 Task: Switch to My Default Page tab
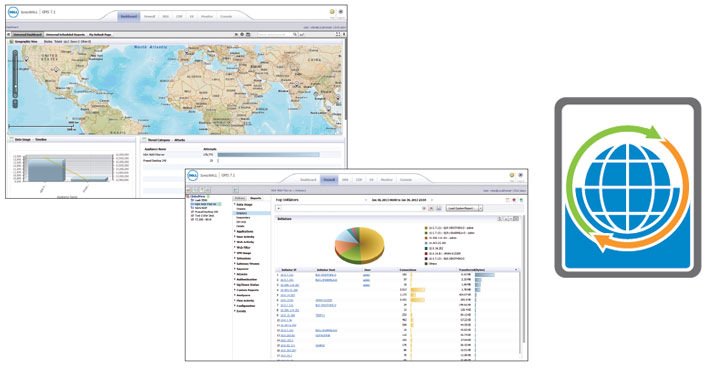(100, 35)
